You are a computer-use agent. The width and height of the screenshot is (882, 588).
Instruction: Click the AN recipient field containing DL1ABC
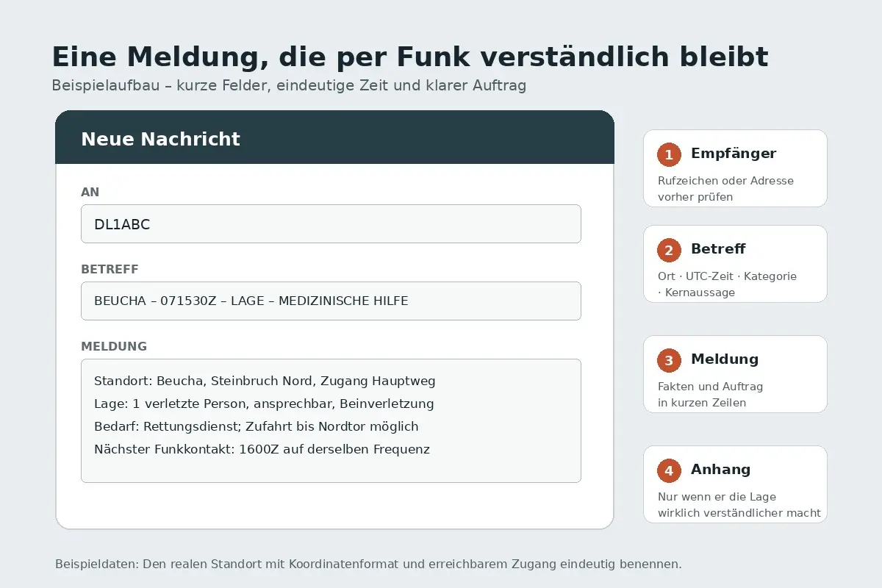(331, 223)
